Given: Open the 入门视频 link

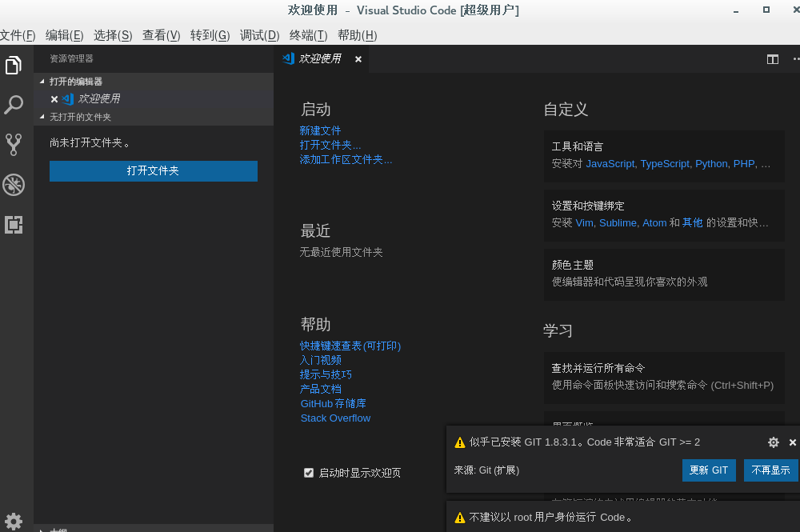Looking at the screenshot, I should [x=321, y=360].
